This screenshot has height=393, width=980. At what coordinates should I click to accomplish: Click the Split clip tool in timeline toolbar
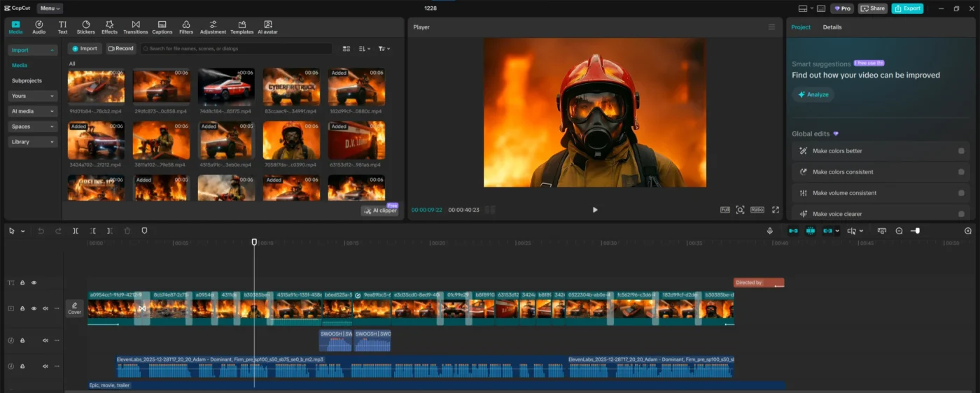point(76,231)
